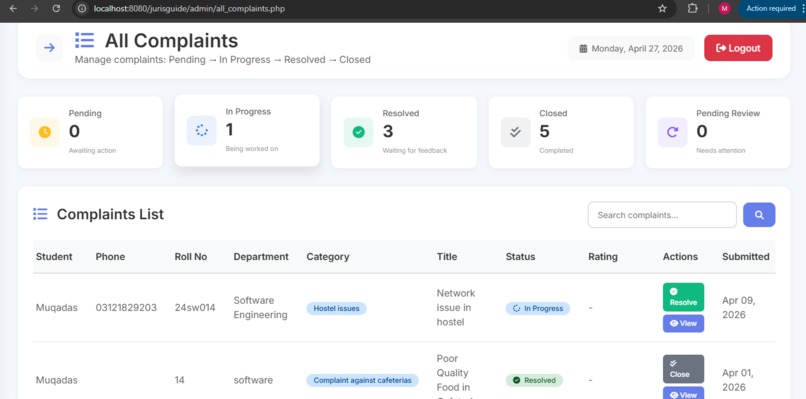Click the Roll No column header

[191, 257]
